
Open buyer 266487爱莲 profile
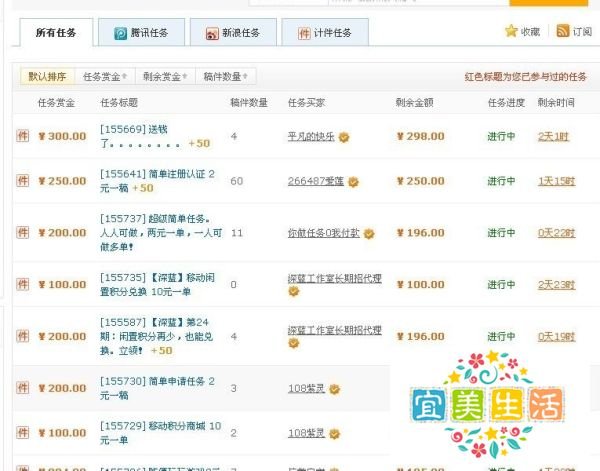(316, 181)
